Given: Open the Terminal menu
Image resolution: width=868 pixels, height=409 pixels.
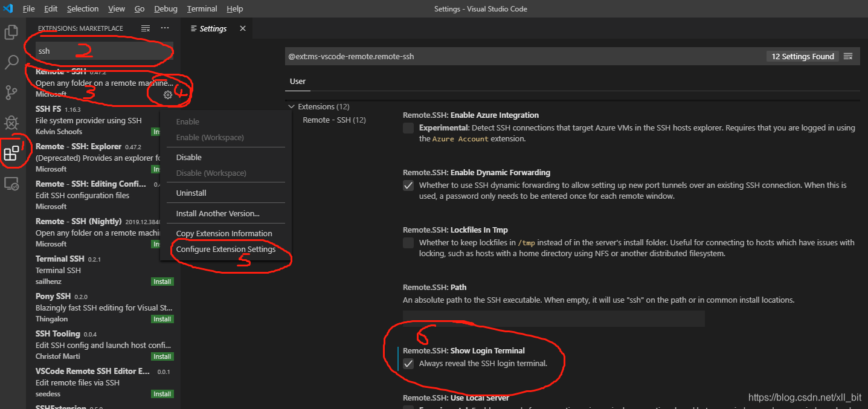Looking at the screenshot, I should [x=202, y=8].
